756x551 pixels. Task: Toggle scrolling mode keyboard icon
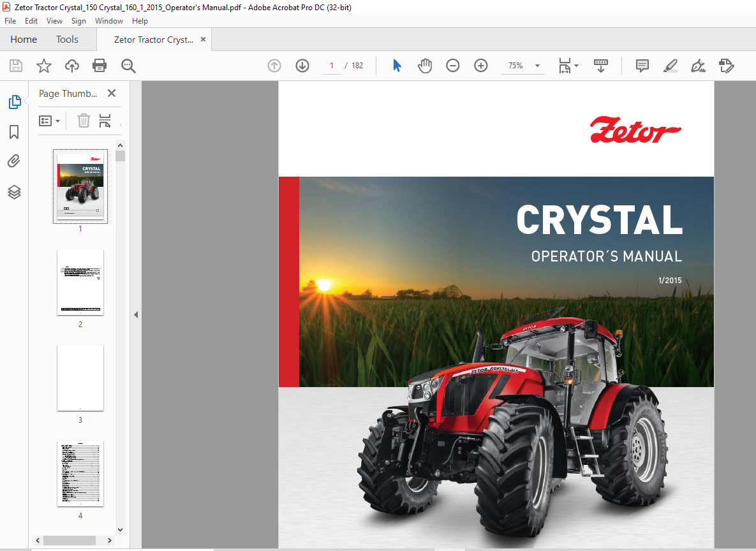coord(601,66)
